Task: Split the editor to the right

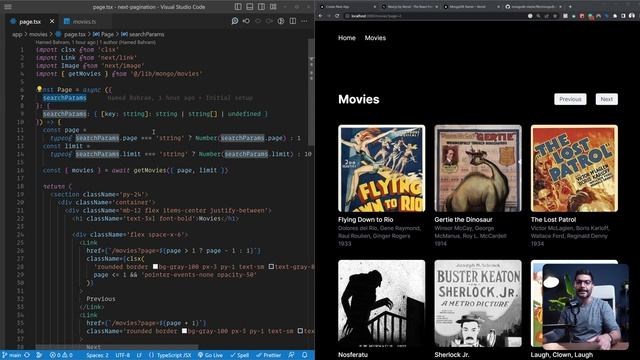Action: click(293, 21)
